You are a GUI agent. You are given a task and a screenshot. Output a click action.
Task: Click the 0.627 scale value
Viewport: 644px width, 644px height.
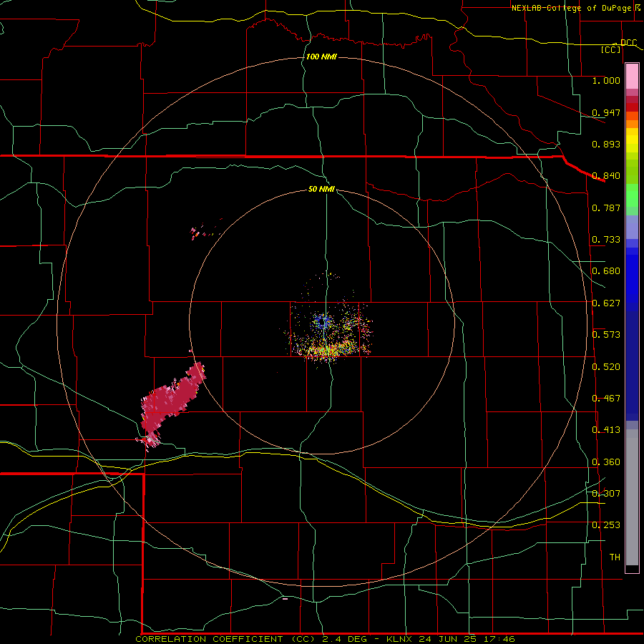pyautogui.click(x=606, y=303)
